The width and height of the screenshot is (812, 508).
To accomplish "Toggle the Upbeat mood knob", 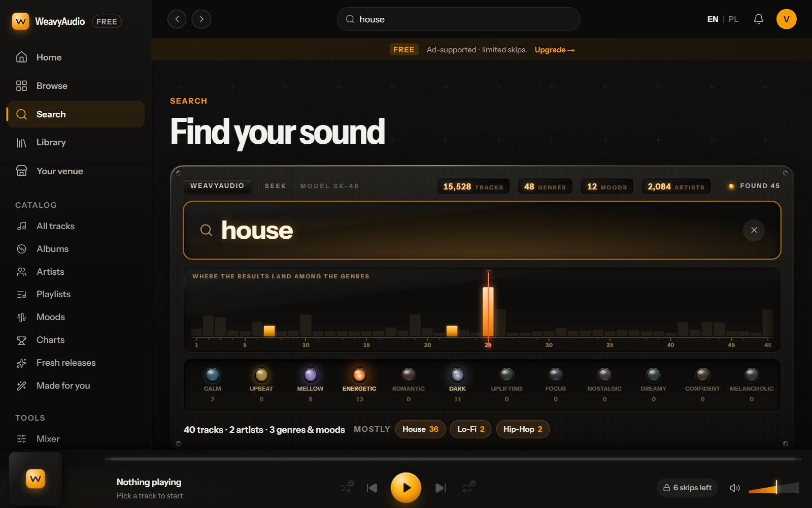I will 261,375.
